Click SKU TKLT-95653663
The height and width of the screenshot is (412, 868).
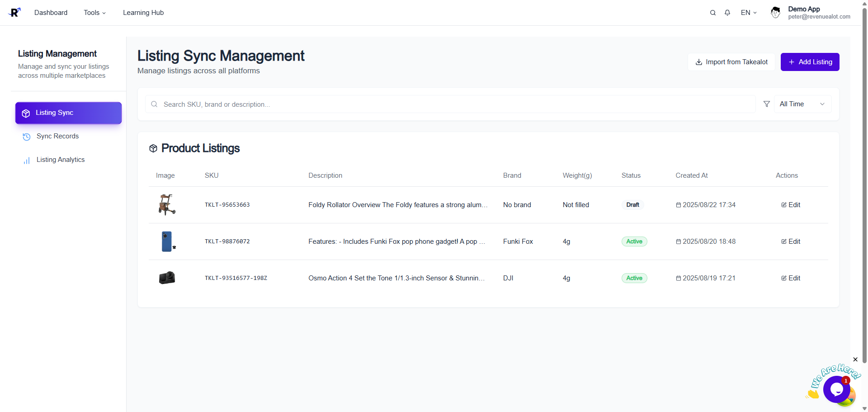tap(227, 205)
